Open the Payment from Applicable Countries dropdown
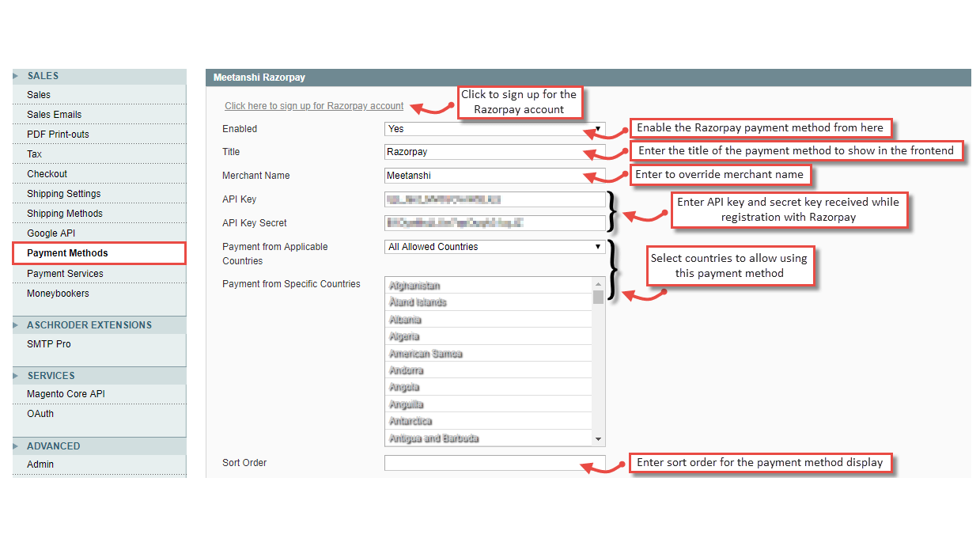This screenshot has height=546, width=980. tap(494, 247)
